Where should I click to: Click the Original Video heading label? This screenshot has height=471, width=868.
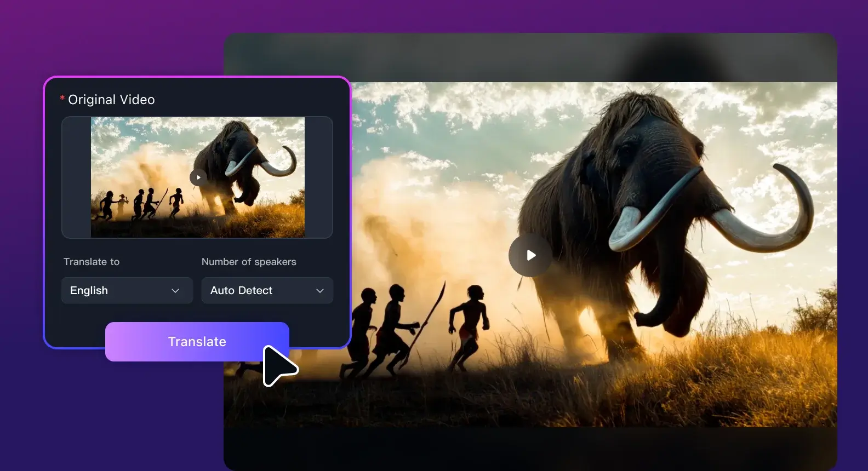tap(111, 100)
